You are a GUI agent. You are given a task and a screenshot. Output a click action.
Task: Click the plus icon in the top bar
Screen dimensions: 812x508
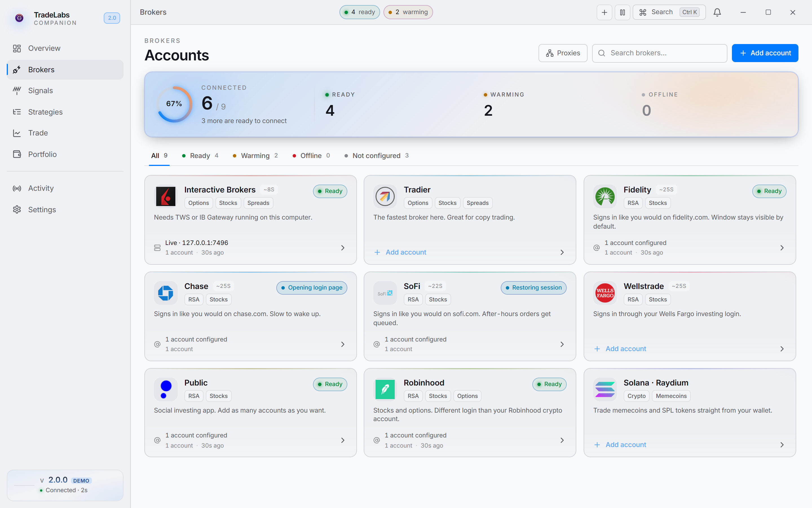point(604,12)
